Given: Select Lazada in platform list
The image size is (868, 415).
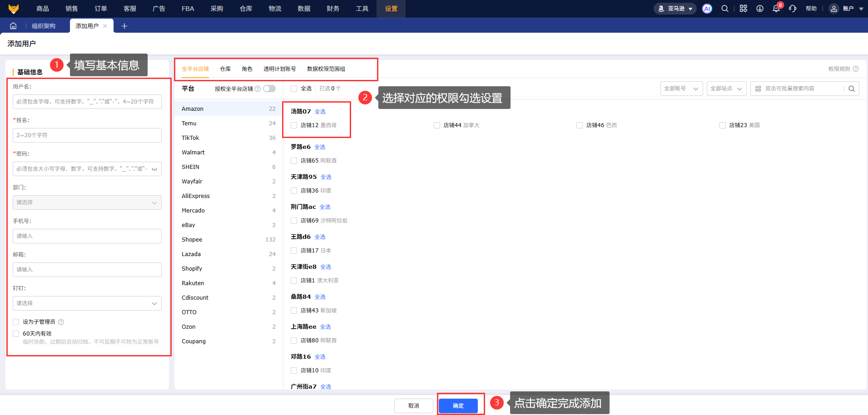Looking at the screenshot, I should click(x=228, y=254).
